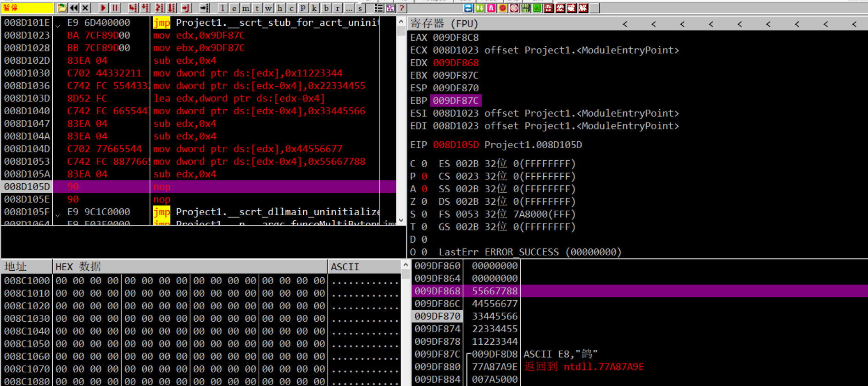Select the highlighted EBP value 009DF87C

click(x=456, y=101)
